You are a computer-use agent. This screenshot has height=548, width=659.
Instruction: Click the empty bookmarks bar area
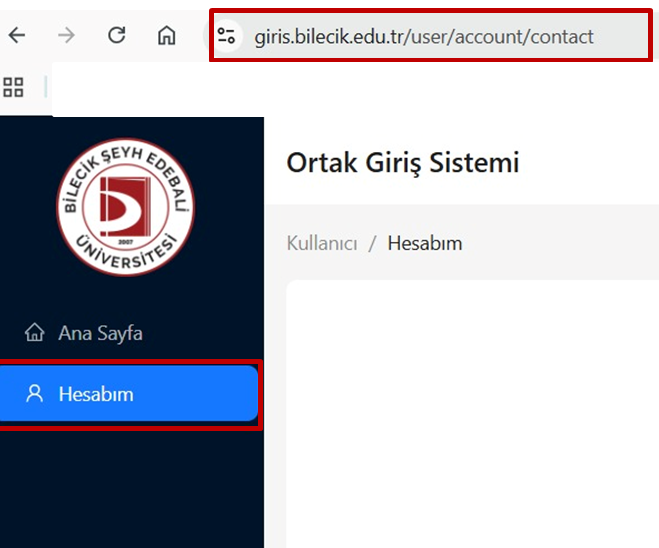point(350,88)
